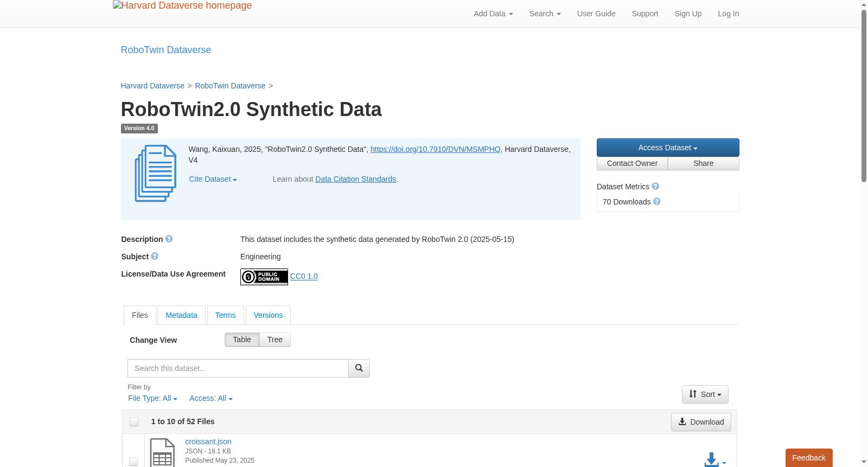Toggle the select all files checkbox

pyautogui.click(x=134, y=422)
